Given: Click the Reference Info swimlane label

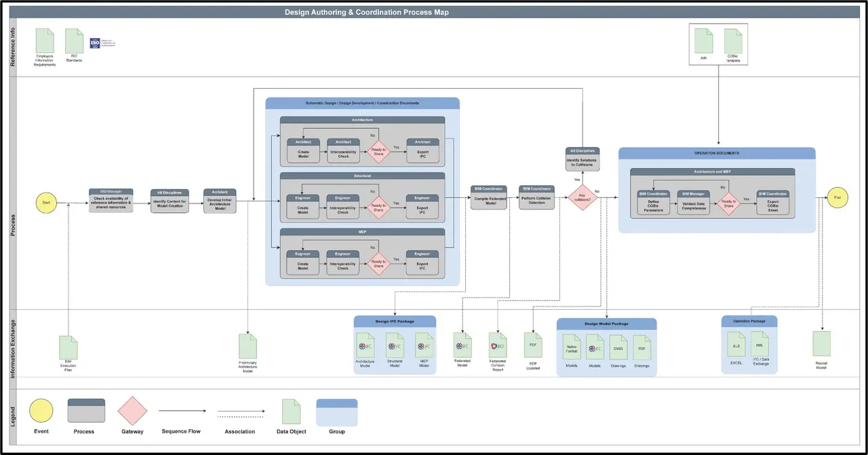Looking at the screenshot, I should 13,47.
